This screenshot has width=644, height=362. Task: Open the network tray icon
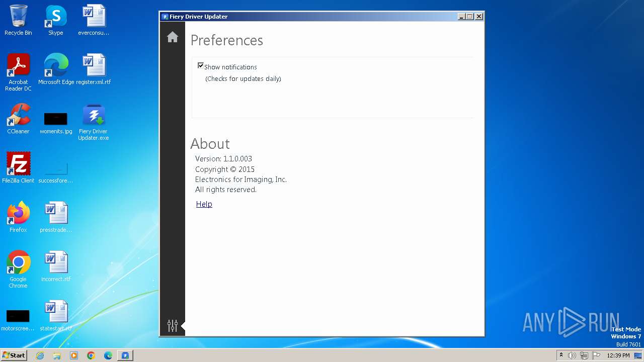point(584,355)
